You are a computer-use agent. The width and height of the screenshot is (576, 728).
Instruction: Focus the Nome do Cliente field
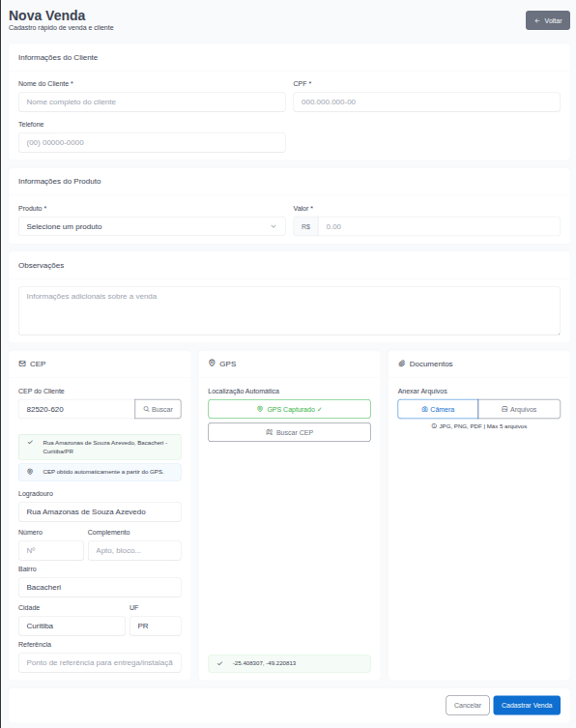point(152,102)
